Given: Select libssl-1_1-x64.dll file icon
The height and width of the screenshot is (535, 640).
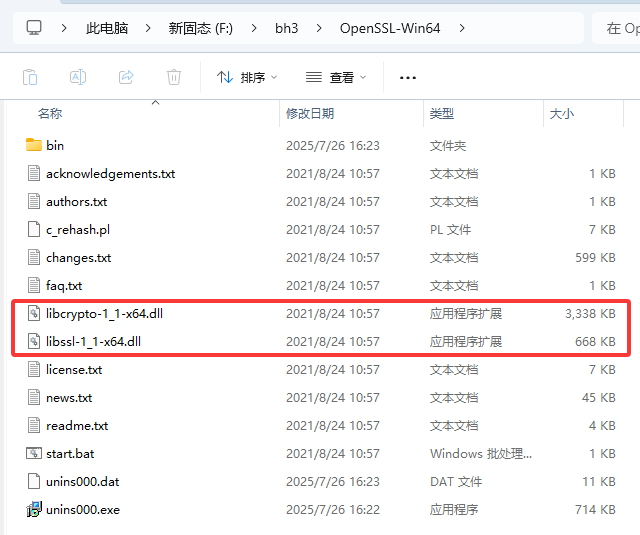Looking at the screenshot, I should tap(34, 341).
